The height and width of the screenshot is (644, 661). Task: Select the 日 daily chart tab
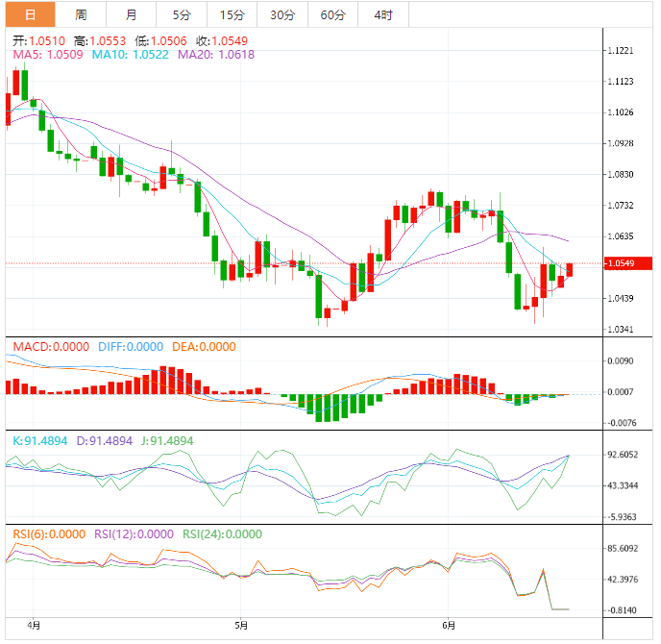(x=31, y=14)
